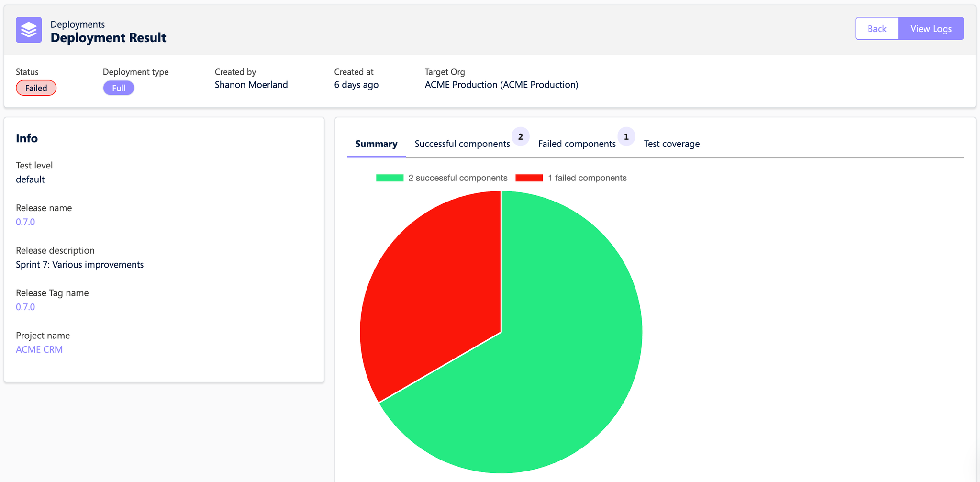Open the Release name 0.7.0 link

[25, 222]
